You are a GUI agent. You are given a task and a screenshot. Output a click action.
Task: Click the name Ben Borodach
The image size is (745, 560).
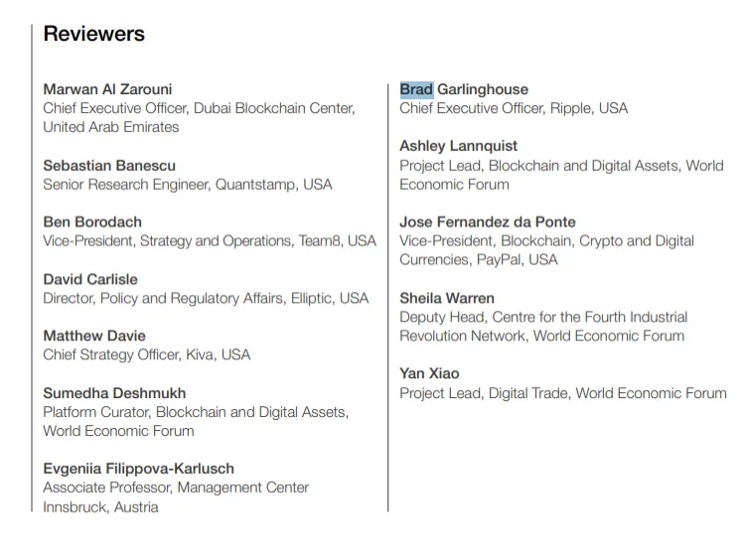pos(92,222)
